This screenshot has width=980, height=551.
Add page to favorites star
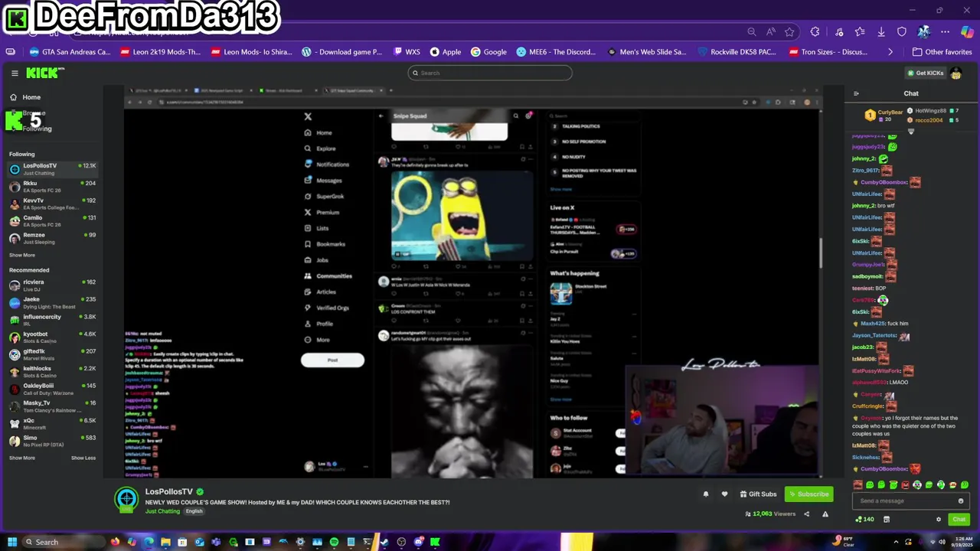(x=789, y=32)
